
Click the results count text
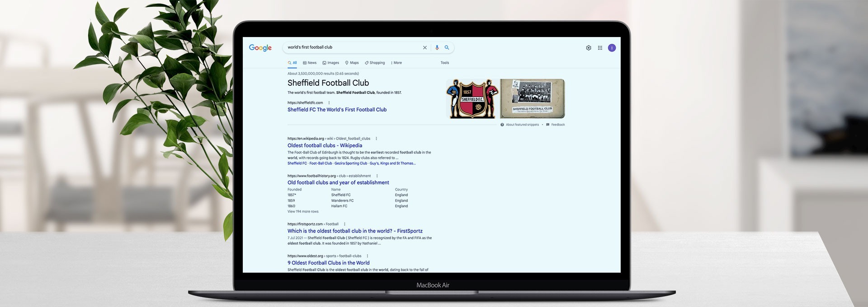pyautogui.click(x=323, y=74)
